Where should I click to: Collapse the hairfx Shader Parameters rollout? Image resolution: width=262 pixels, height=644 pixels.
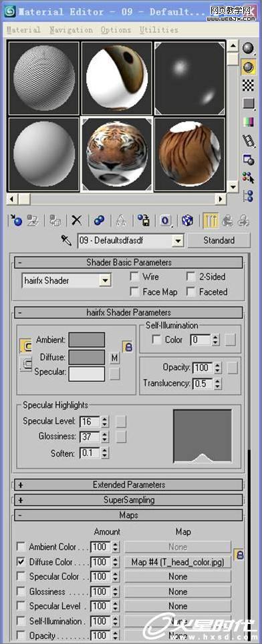coord(128,312)
